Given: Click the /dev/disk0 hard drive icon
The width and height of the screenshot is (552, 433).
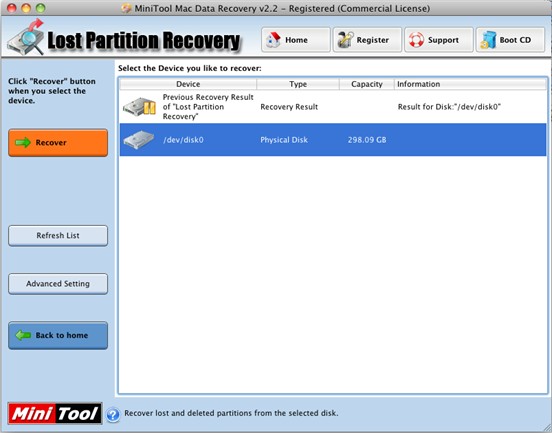Looking at the screenshot, I should pos(138,140).
